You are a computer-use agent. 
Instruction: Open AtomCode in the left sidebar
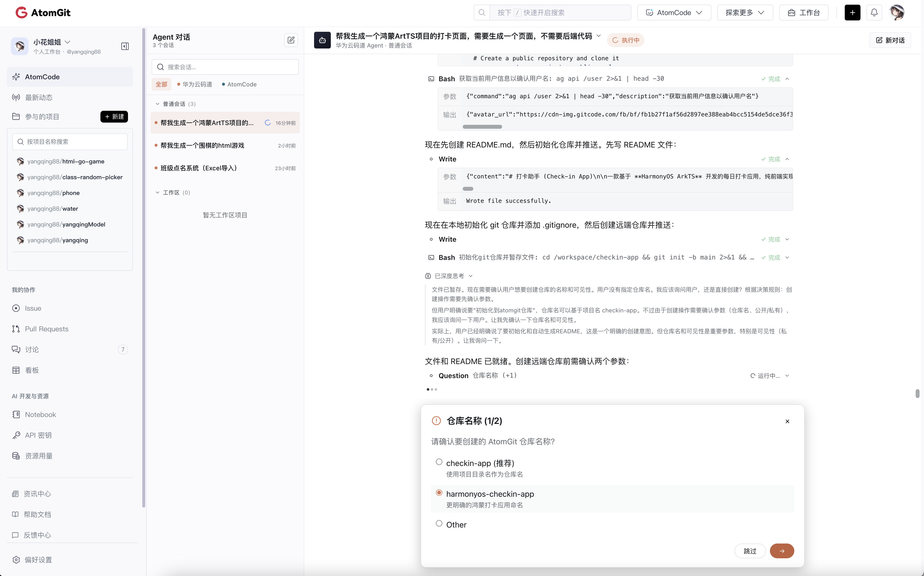(70, 77)
